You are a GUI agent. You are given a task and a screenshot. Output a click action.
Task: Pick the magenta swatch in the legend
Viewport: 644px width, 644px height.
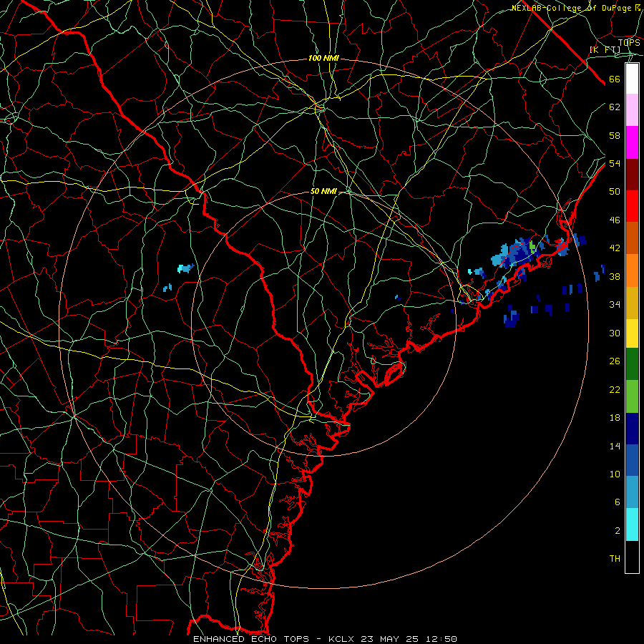[632, 142]
